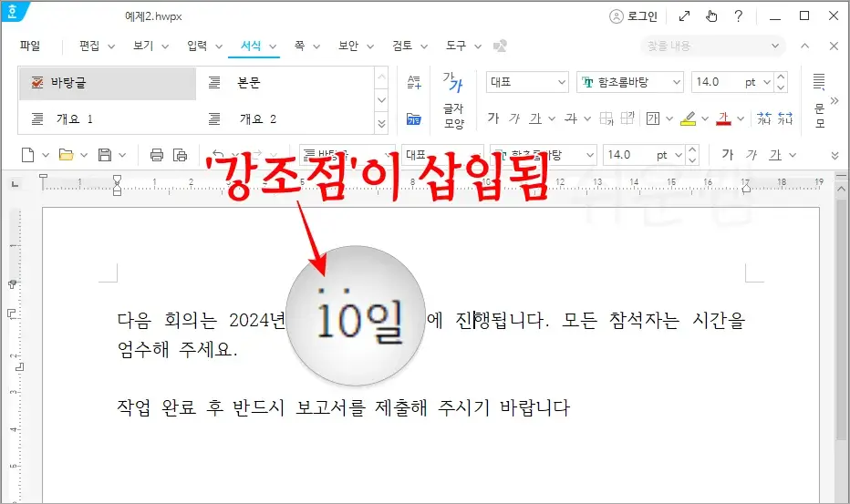This screenshot has width=850, height=504.
Task: Collapse the ribbon with the up chevron
Action: [x=805, y=46]
